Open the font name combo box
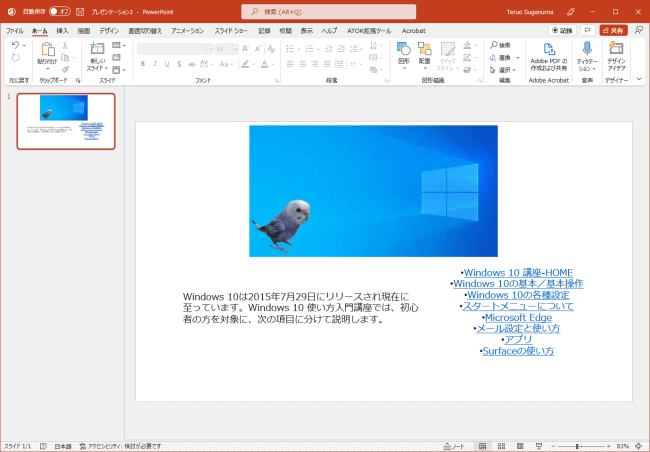Screen dimensions: 650x452 pyautogui.click(x=175, y=49)
